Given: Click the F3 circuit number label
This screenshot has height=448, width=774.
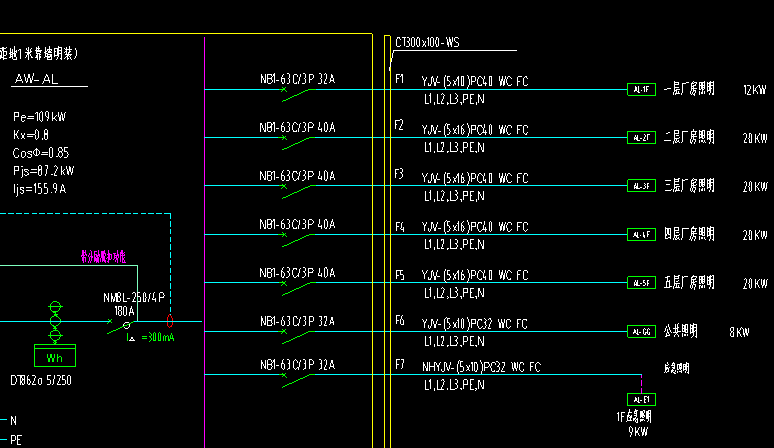Looking at the screenshot, I should tap(399, 174).
